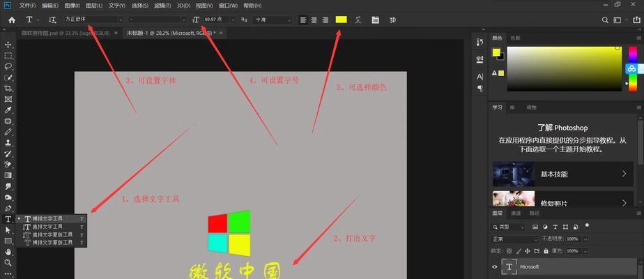Toggle the smart object layer filter
This screenshot has height=279, width=644.
pyautogui.click(x=576, y=227)
